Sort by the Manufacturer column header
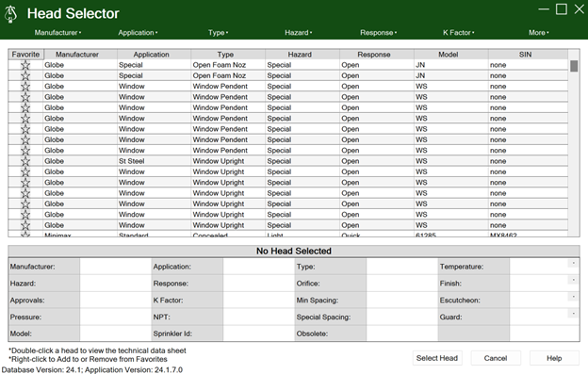Viewport: 588px width, 374px height. point(77,55)
